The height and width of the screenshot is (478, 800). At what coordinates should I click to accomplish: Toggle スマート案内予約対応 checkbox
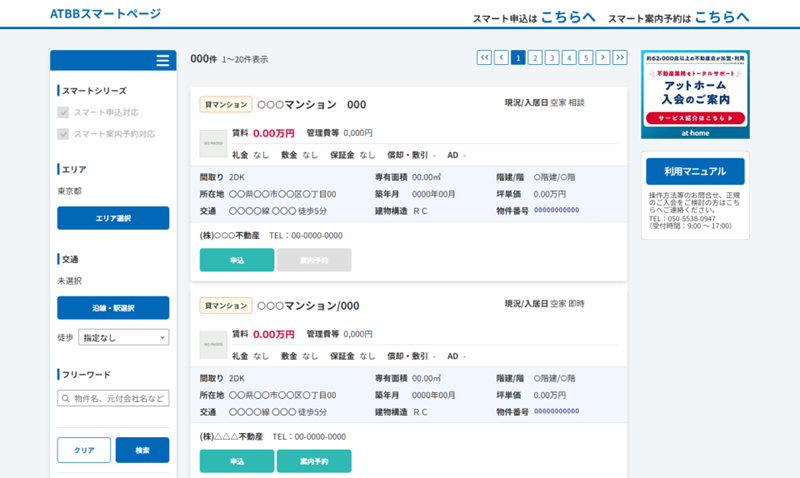pyautogui.click(x=64, y=133)
